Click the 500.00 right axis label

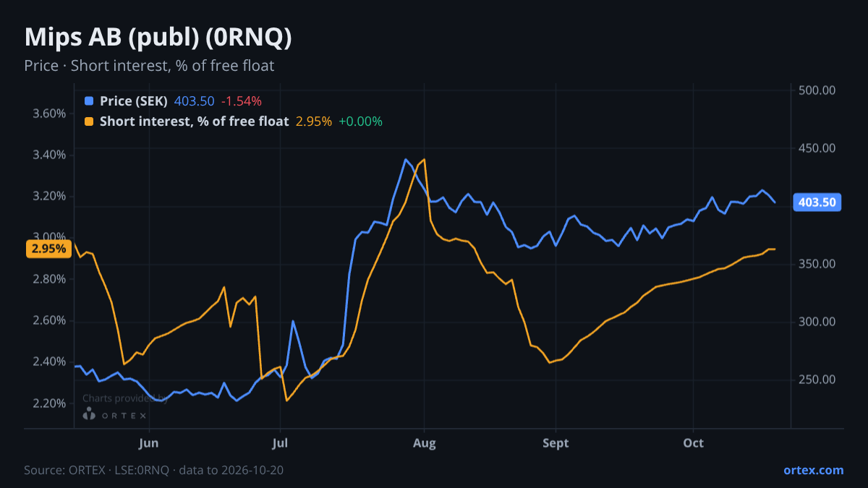pyautogui.click(x=817, y=90)
